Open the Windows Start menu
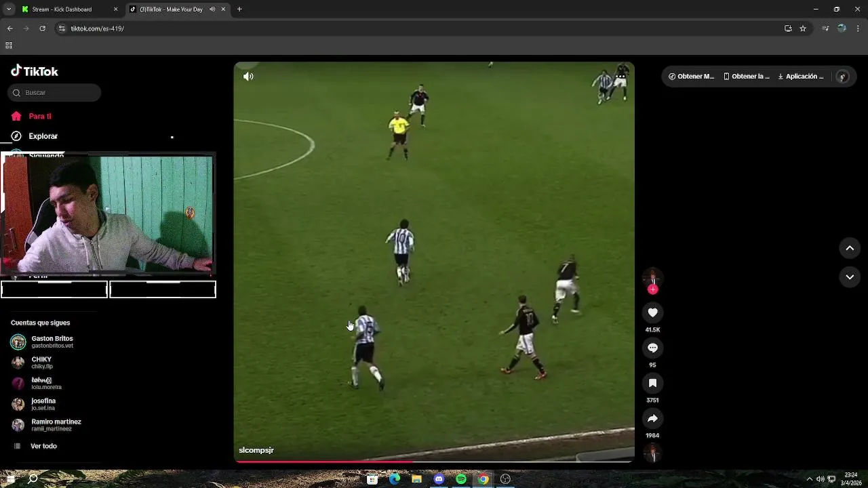This screenshot has height=488, width=868. (10, 479)
